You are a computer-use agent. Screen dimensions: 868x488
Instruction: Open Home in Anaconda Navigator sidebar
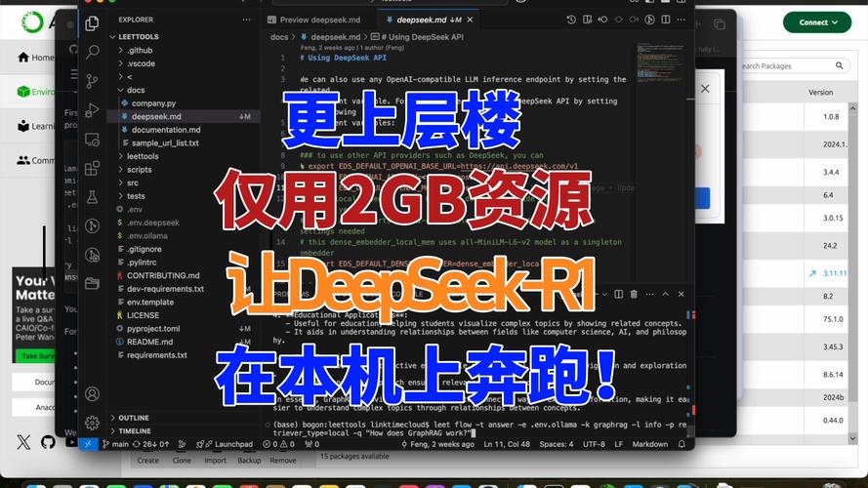tap(36, 57)
